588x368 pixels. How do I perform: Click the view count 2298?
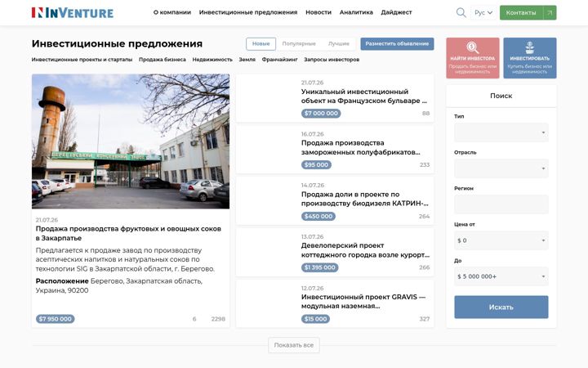point(218,319)
